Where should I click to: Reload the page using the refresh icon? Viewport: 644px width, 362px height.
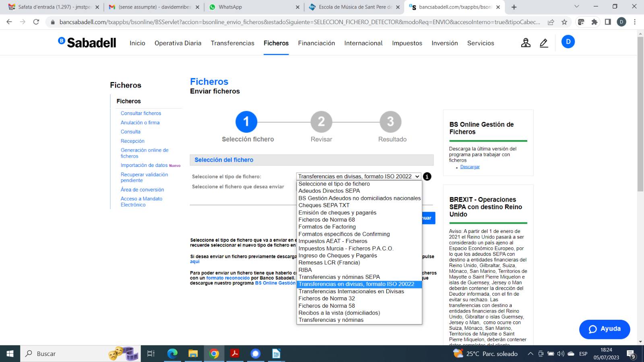36,22
